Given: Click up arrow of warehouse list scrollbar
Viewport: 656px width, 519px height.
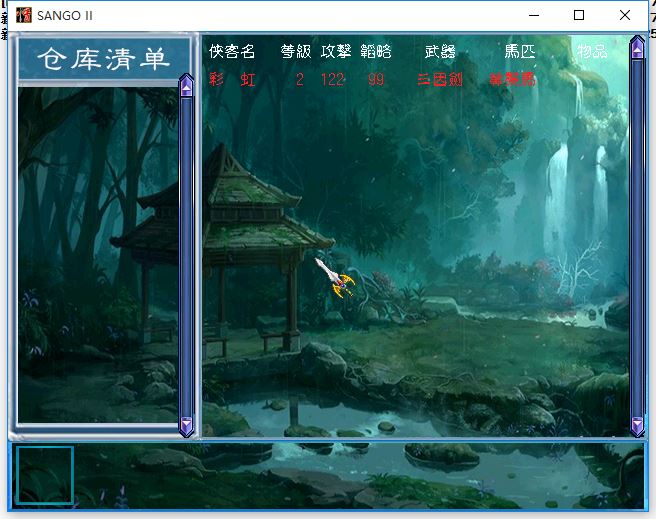Looking at the screenshot, I should 186,86.
